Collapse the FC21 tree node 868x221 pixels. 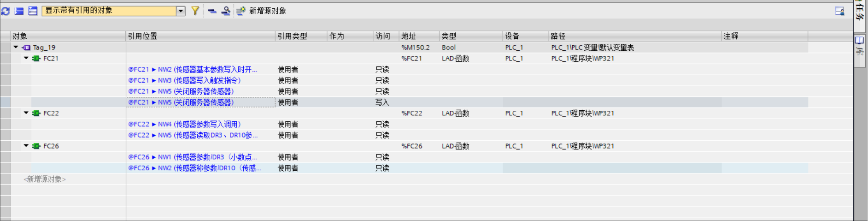pos(26,58)
